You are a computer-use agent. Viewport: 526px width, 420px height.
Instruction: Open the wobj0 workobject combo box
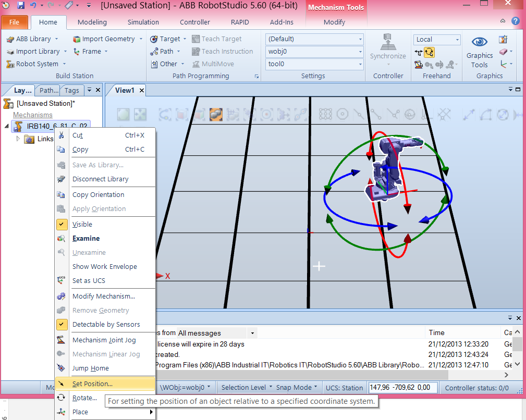coord(314,52)
